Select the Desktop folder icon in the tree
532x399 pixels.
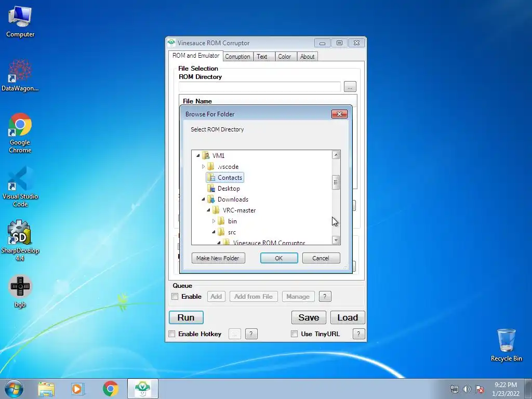tap(211, 188)
